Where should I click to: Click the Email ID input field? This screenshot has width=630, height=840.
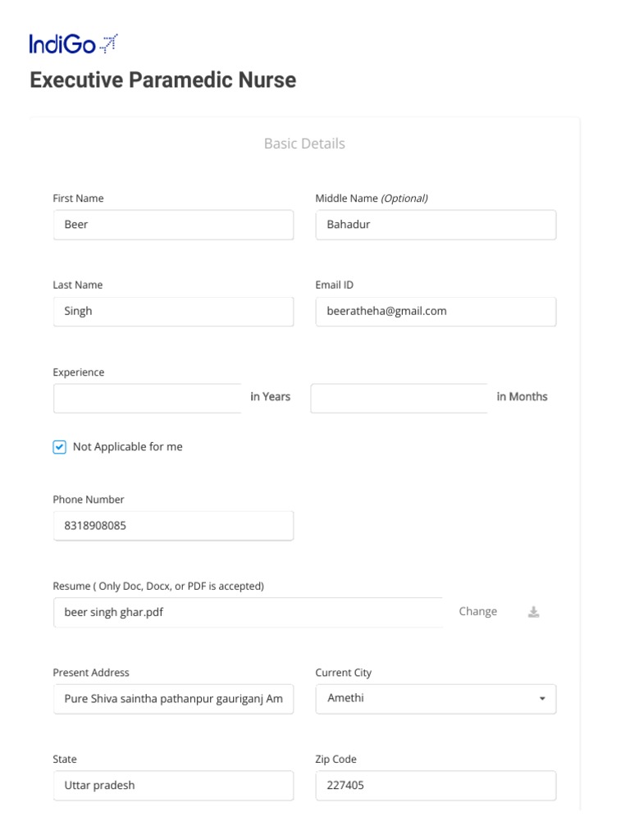[435, 312]
